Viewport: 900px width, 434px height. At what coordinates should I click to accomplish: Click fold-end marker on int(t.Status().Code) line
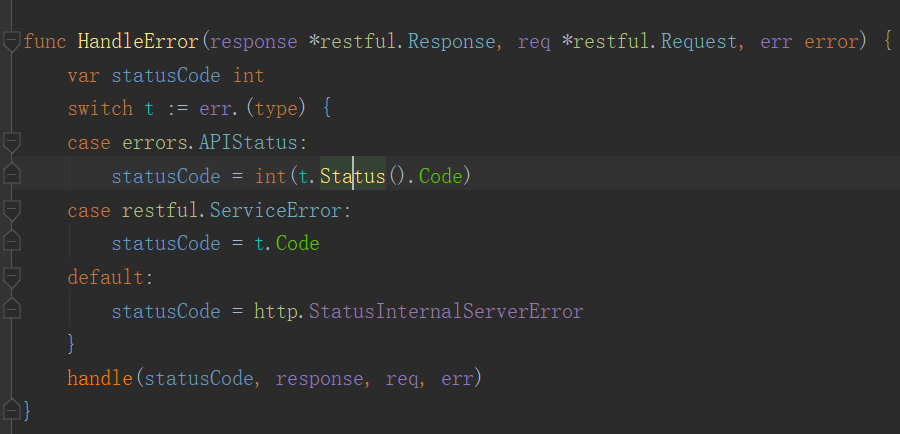(11, 176)
